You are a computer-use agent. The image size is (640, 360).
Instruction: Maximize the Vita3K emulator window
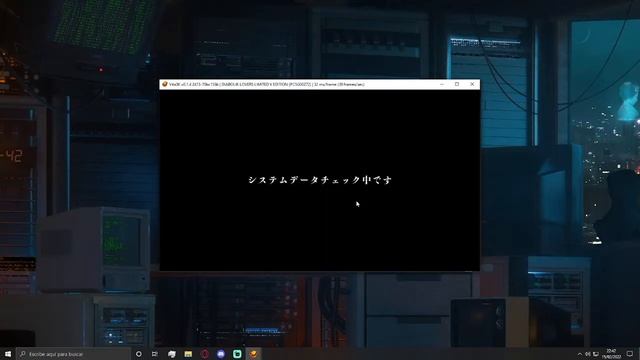(x=457, y=84)
